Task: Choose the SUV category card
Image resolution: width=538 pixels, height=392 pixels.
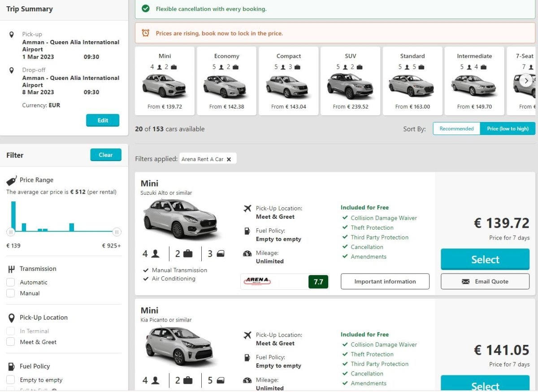Action: pos(350,81)
